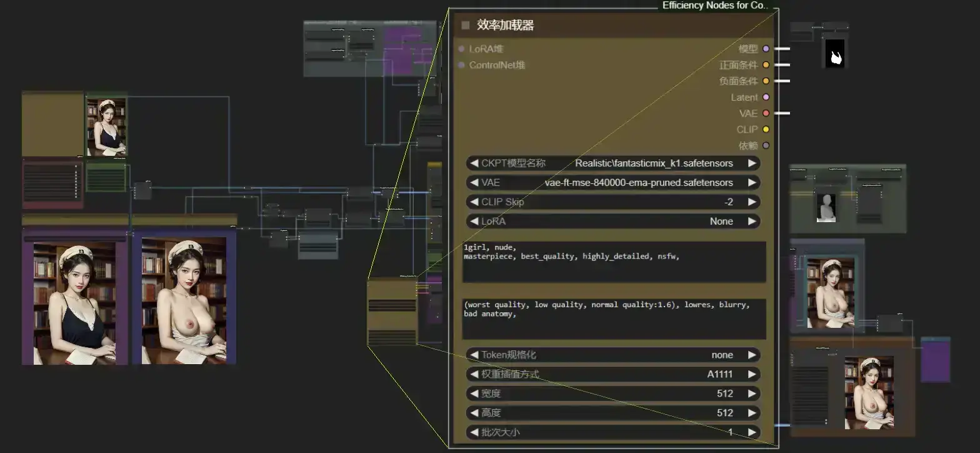980x453 pixels.
Task: Open the gray silhouette preview thumbnail
Action: [x=826, y=208]
